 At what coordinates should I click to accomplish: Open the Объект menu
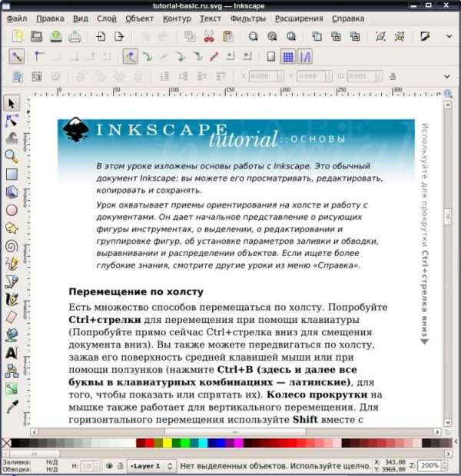pyautogui.click(x=140, y=18)
